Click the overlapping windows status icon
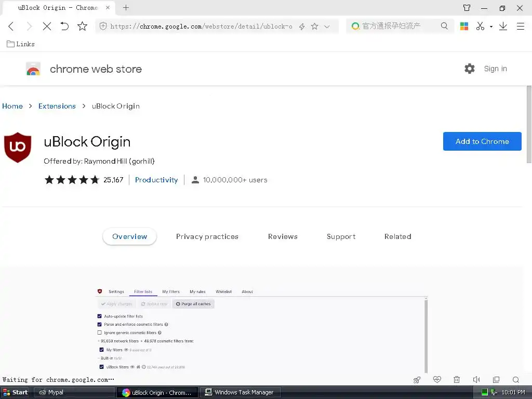Viewport: 532px width, 399px height. point(496,380)
